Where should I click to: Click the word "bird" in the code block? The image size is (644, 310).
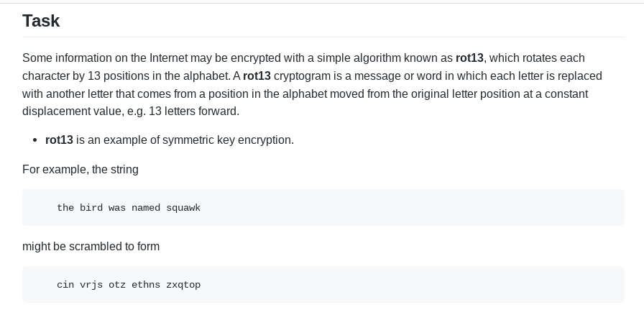coord(91,207)
